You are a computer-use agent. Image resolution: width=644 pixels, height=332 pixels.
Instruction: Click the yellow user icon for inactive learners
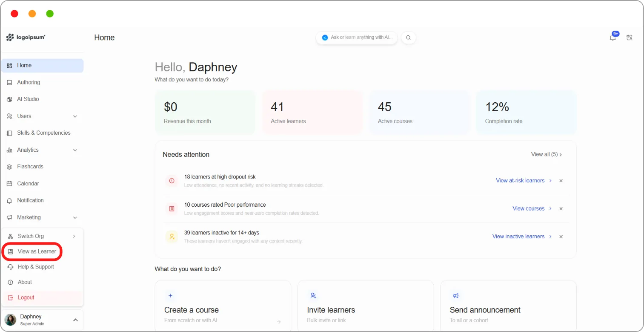(x=172, y=237)
